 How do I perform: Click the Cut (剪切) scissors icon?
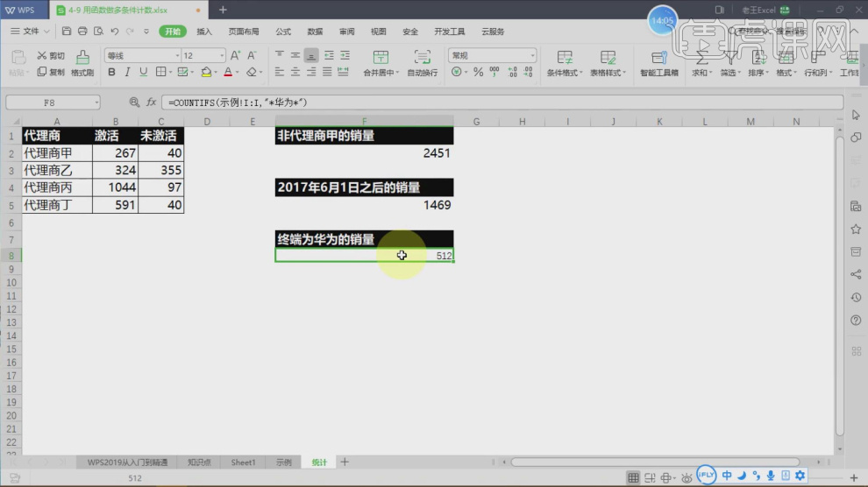point(42,56)
